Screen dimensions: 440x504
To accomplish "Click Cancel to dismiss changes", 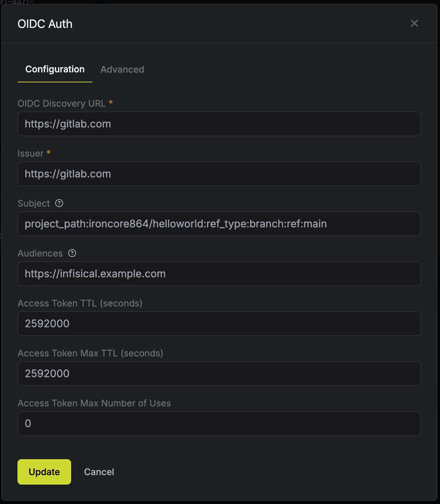I will pos(99,472).
